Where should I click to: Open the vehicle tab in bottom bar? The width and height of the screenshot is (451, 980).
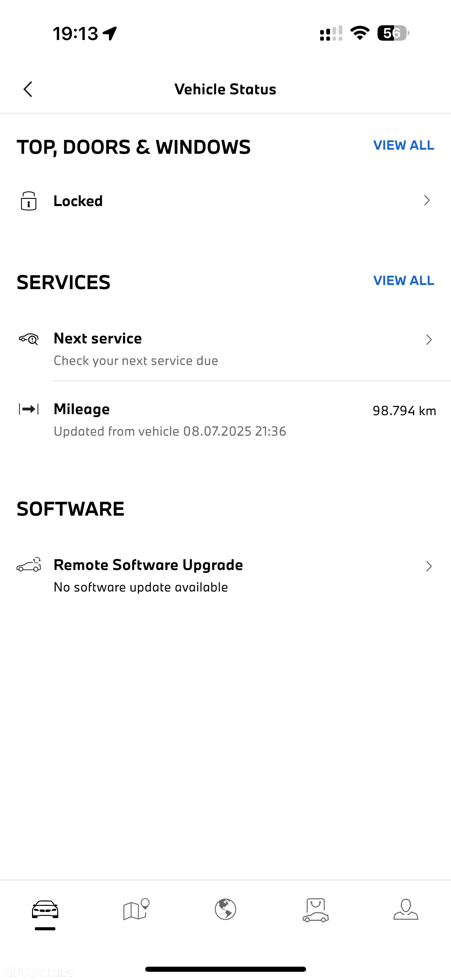(45, 910)
